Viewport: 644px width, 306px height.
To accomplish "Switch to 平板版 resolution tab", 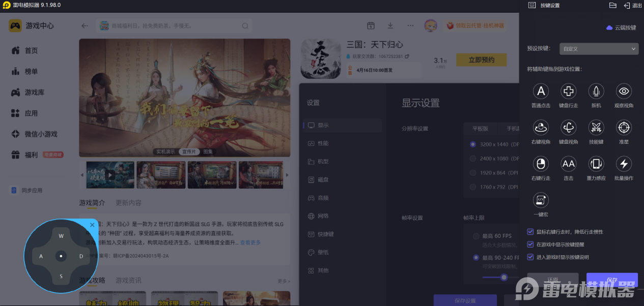I will [x=480, y=129].
